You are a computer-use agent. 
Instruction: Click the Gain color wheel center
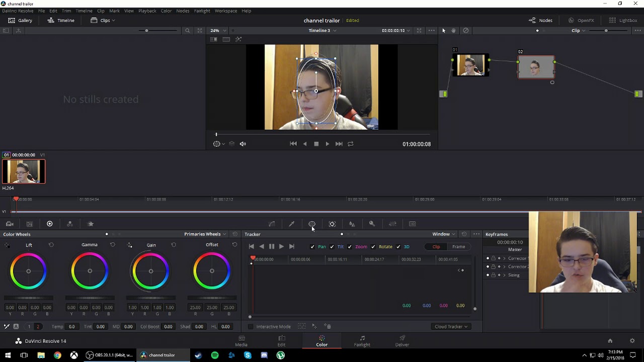coord(151,271)
